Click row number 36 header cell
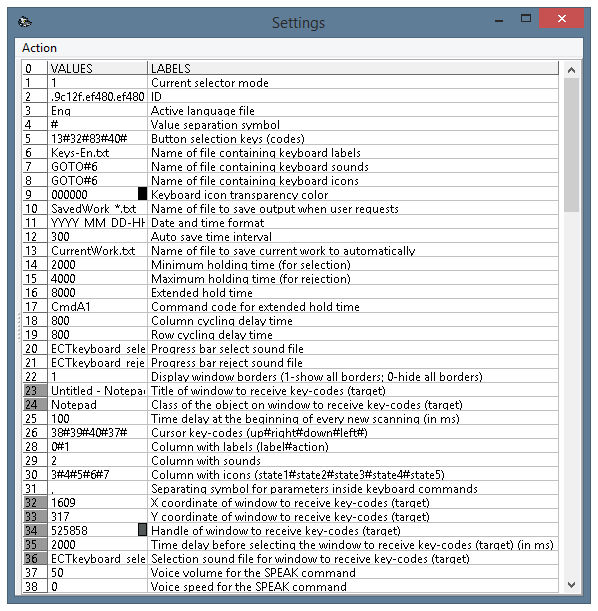 click(35, 558)
